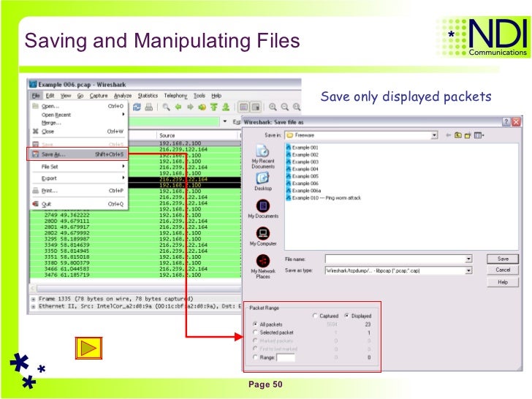Image resolution: width=532 pixels, height=399 pixels.
Task: Click the up one level folder icon
Action: tap(458, 135)
